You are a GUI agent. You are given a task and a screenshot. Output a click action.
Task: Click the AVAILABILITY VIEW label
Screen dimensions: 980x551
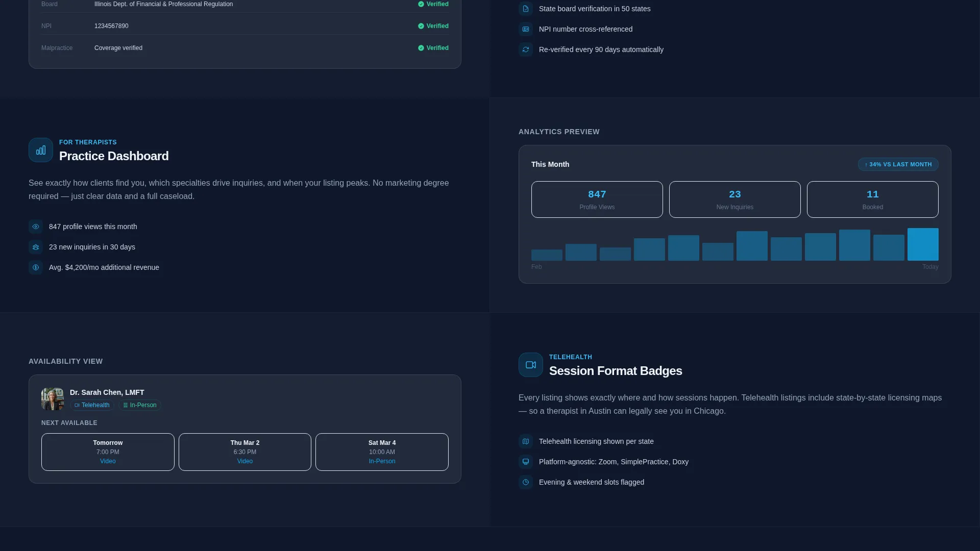click(66, 361)
